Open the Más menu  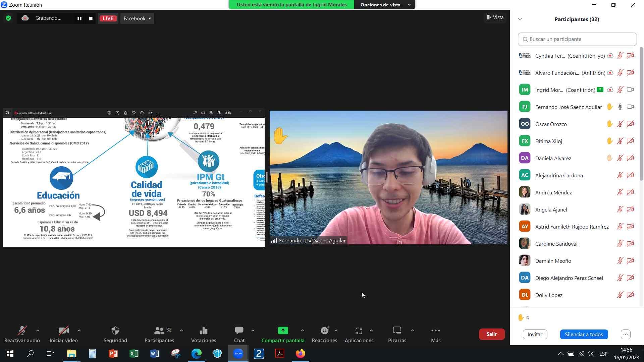[x=435, y=331]
